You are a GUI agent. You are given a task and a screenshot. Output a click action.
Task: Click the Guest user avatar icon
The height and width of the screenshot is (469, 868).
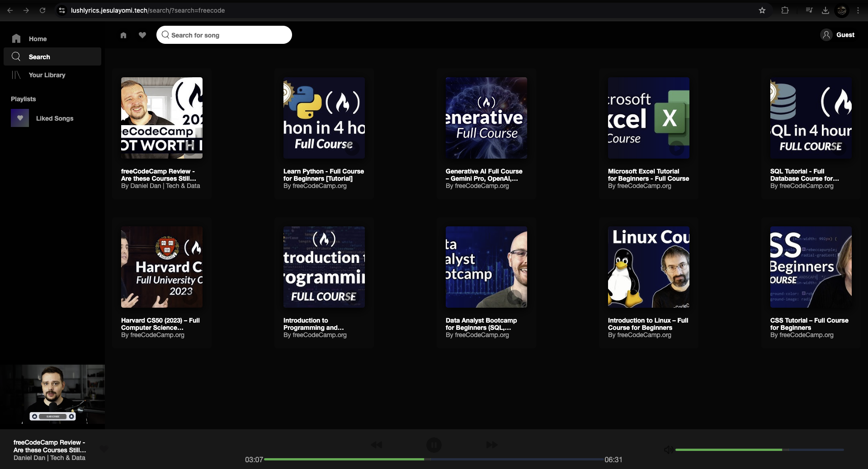[826, 35]
